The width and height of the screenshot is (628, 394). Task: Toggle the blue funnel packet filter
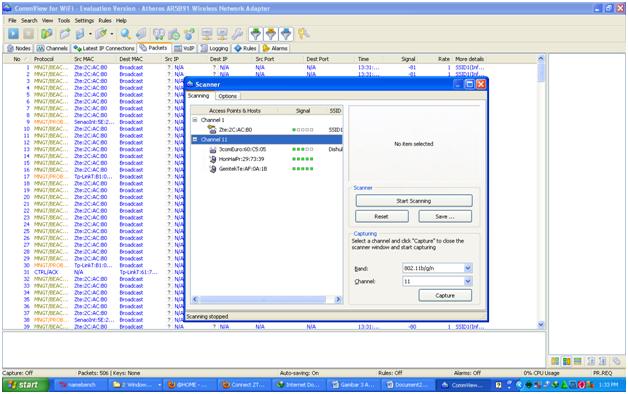286,34
